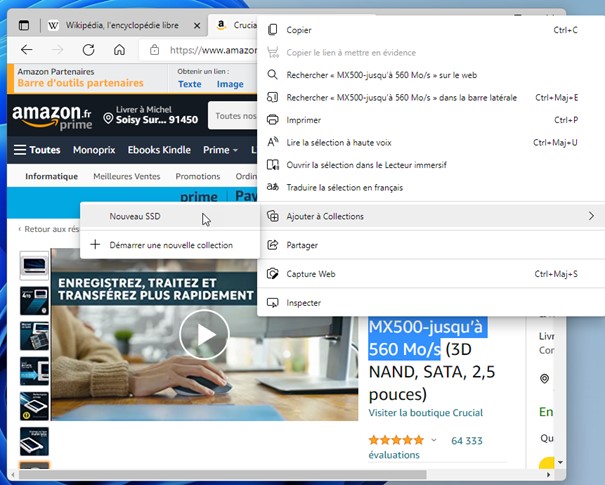Close the Wikipédia tab

point(195,24)
